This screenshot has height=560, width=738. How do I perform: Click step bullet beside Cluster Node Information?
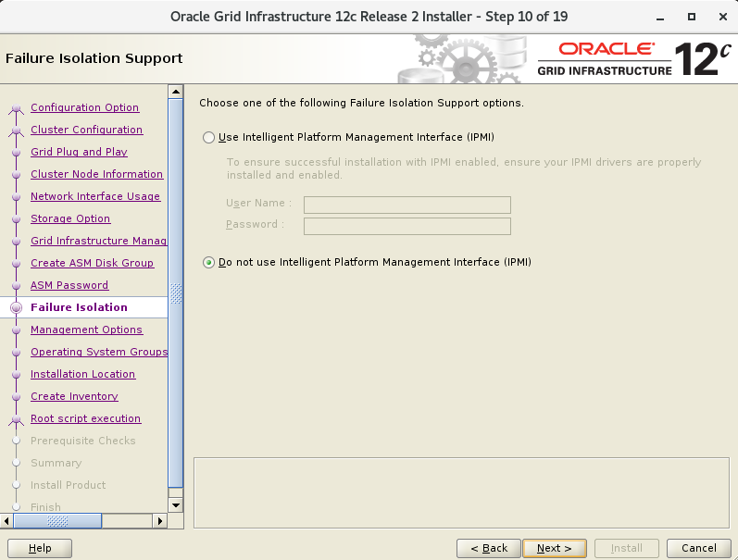tap(16, 175)
